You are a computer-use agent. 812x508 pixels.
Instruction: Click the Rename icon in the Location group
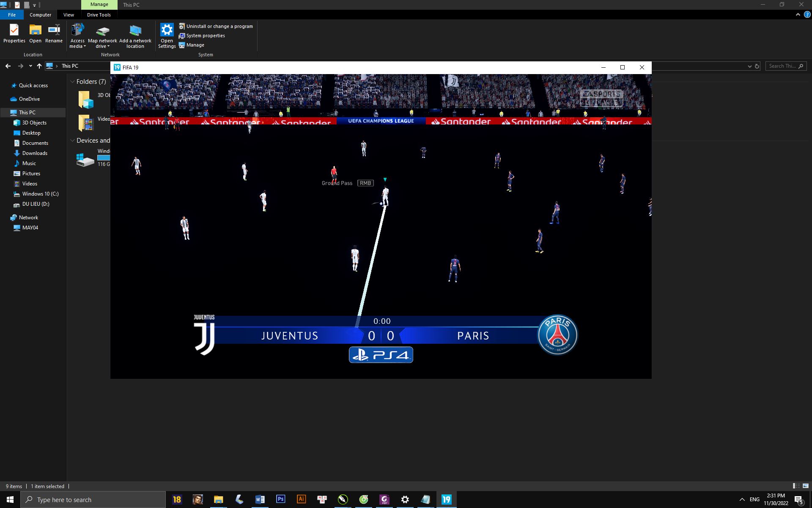[x=54, y=33]
